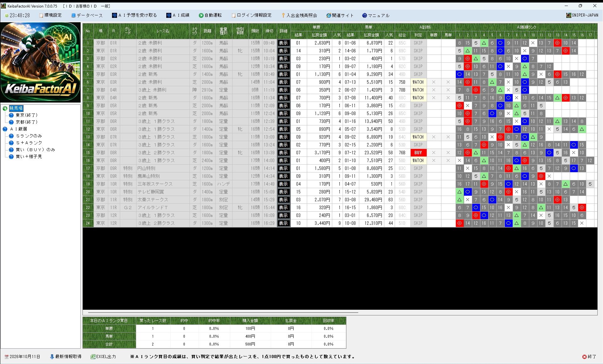Click the KeibaFactorAI logo image
Image resolution: width=603 pixels, height=364 pixels.
point(40,62)
